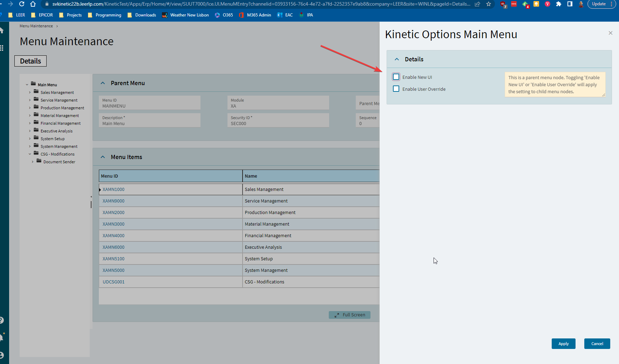Viewport: 619px width, 364px height.
Task: Enable the Enable New UI checkbox
Action: point(396,76)
